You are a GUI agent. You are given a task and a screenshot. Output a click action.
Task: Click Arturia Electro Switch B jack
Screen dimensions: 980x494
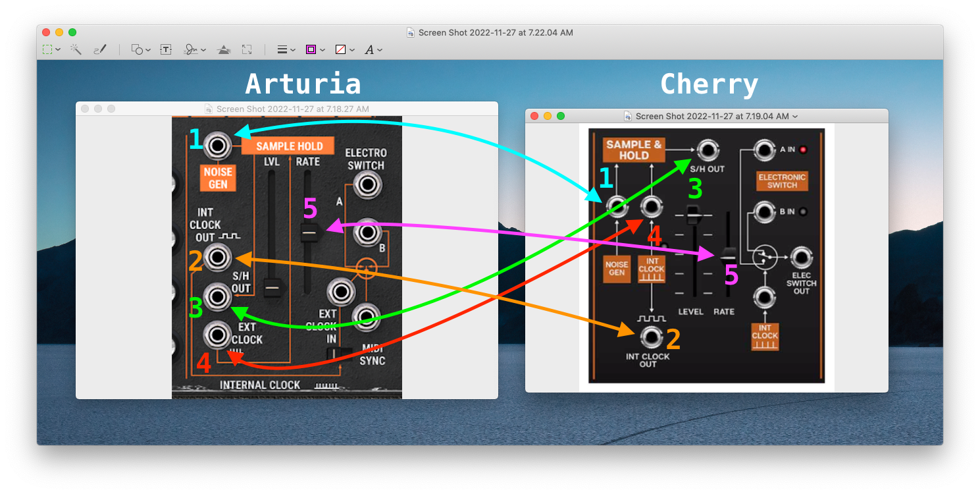(367, 232)
